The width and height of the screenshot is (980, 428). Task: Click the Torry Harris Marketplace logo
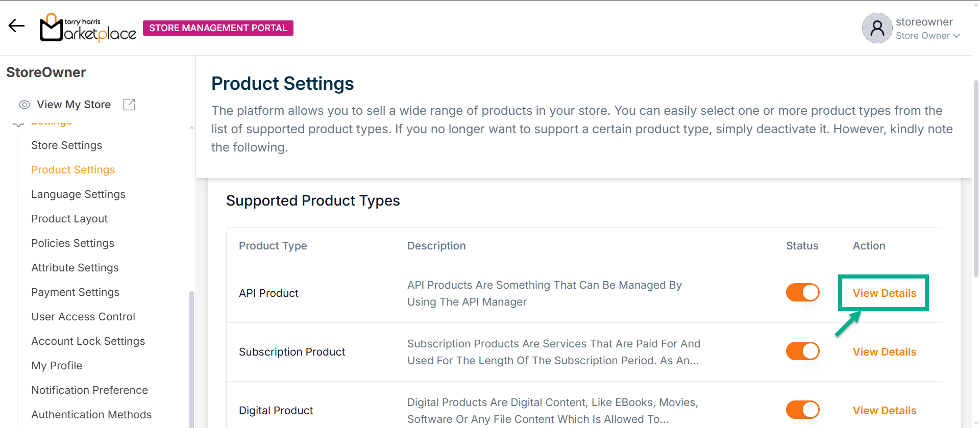(88, 28)
